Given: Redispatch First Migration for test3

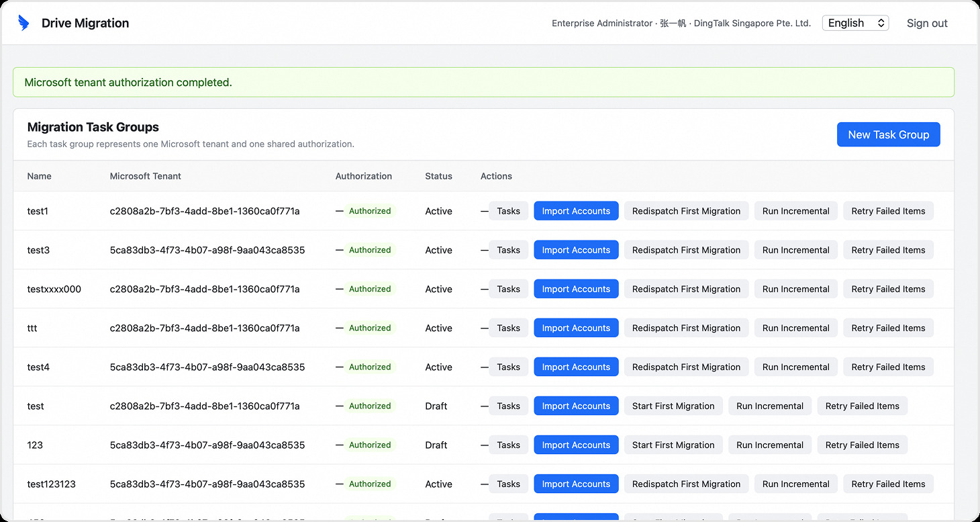Looking at the screenshot, I should coord(686,250).
